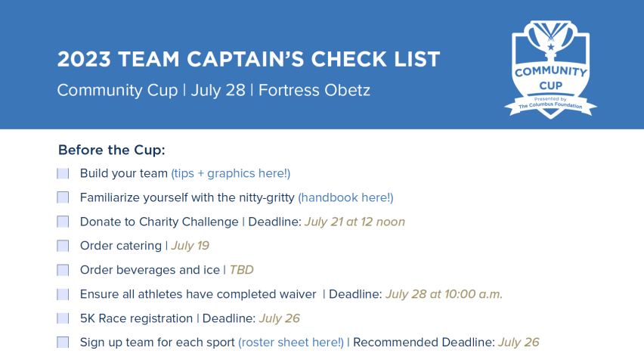
Task: Click the Community Cup trophy logo
Action: point(550,70)
